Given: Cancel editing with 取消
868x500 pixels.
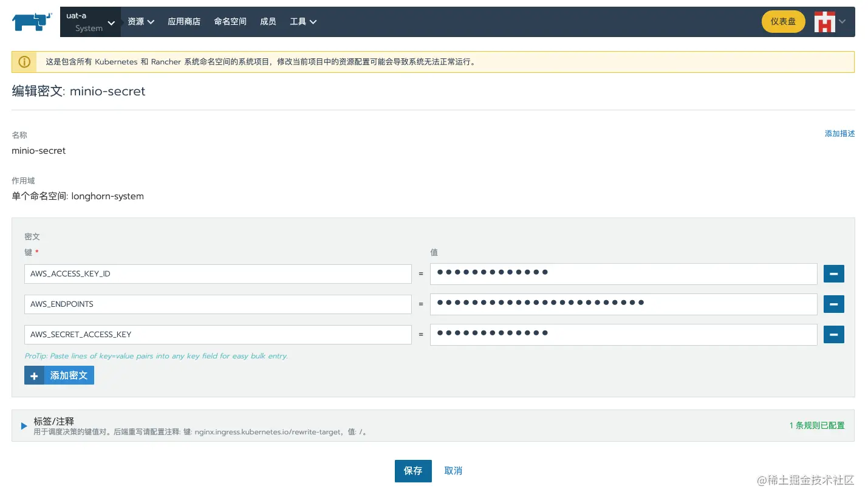Looking at the screenshot, I should 453,471.
